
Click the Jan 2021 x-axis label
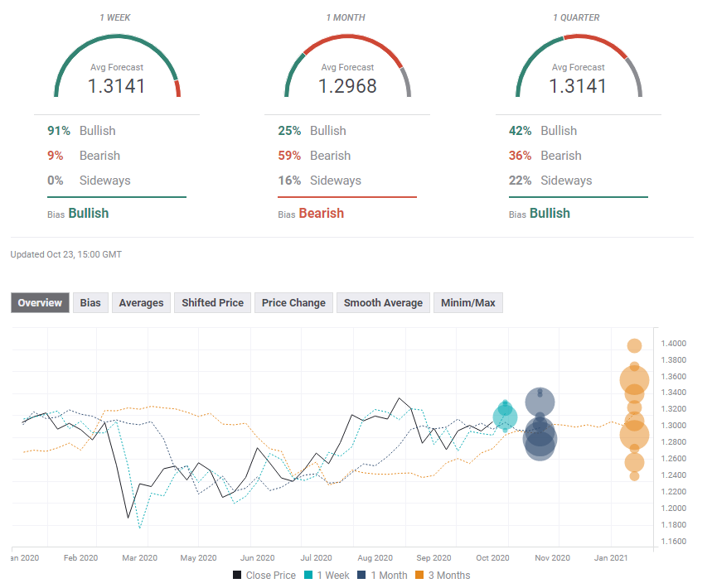[x=611, y=557]
